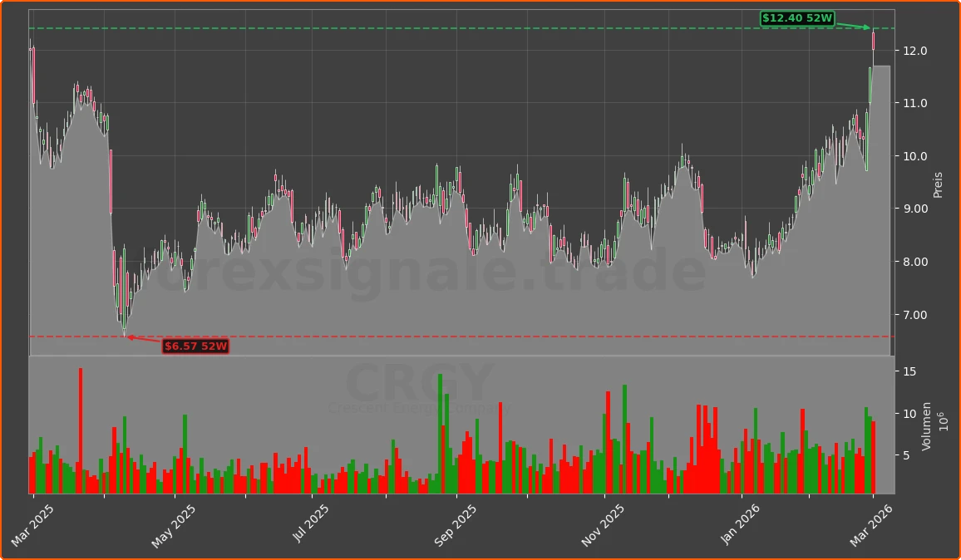
Task: Click the Jul 2025 date tick label
Action: tap(311, 525)
